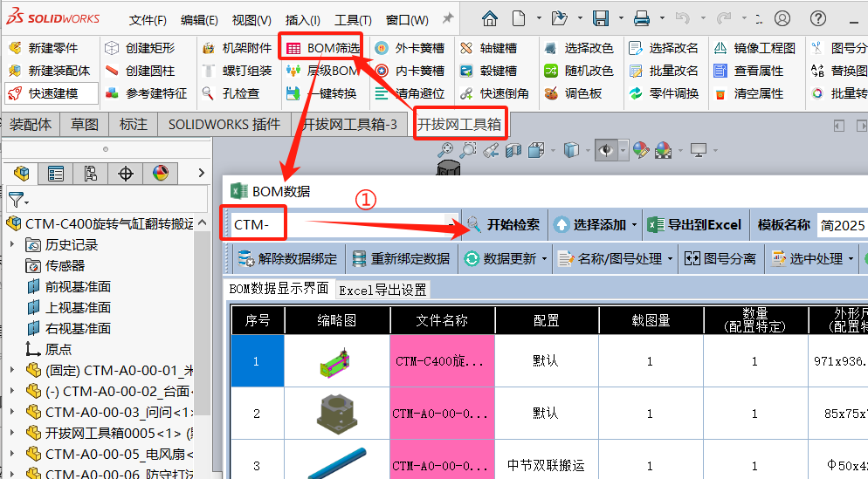The height and width of the screenshot is (479, 868).
Task: Expand the (固定) CTM-A0-00-01 component
Action: click(x=12, y=370)
